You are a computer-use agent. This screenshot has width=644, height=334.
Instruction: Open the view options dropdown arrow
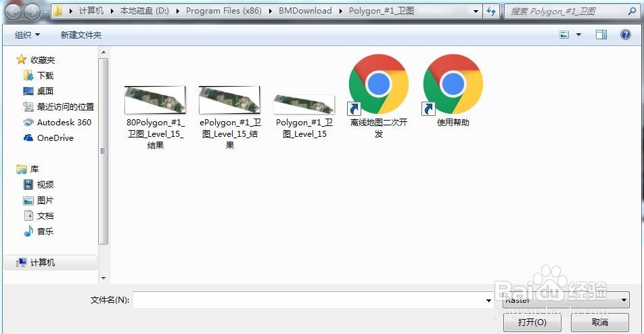578,35
